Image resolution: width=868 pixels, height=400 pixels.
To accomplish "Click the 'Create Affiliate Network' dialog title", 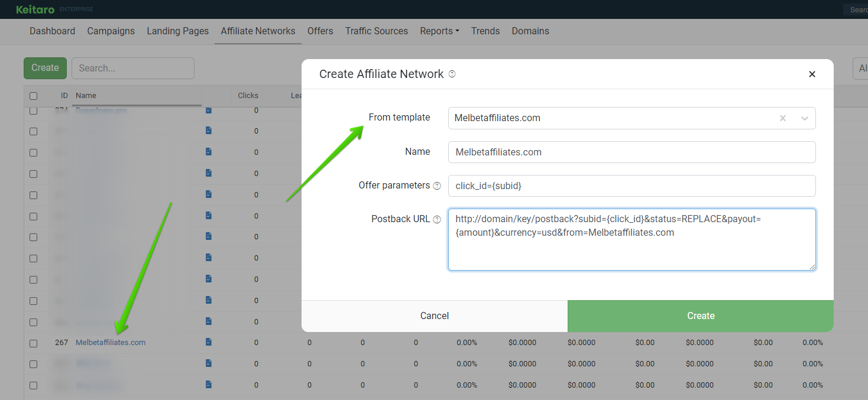I will 381,74.
